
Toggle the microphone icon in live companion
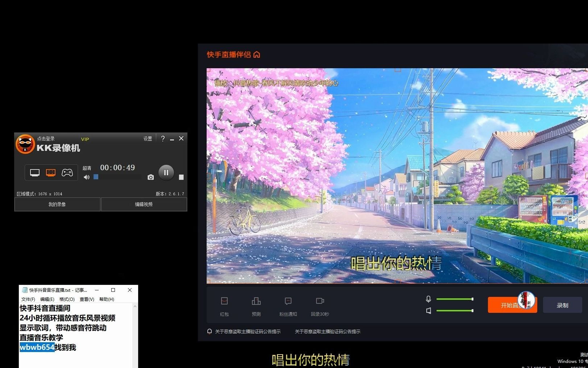tap(428, 299)
